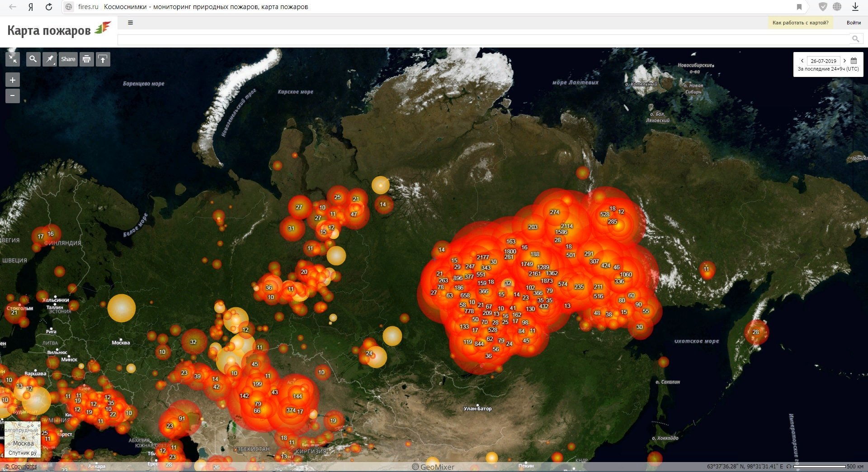This screenshot has height=472, width=868.
Task: Click the 'Охотское море' sea label
Action: pyautogui.click(x=697, y=341)
